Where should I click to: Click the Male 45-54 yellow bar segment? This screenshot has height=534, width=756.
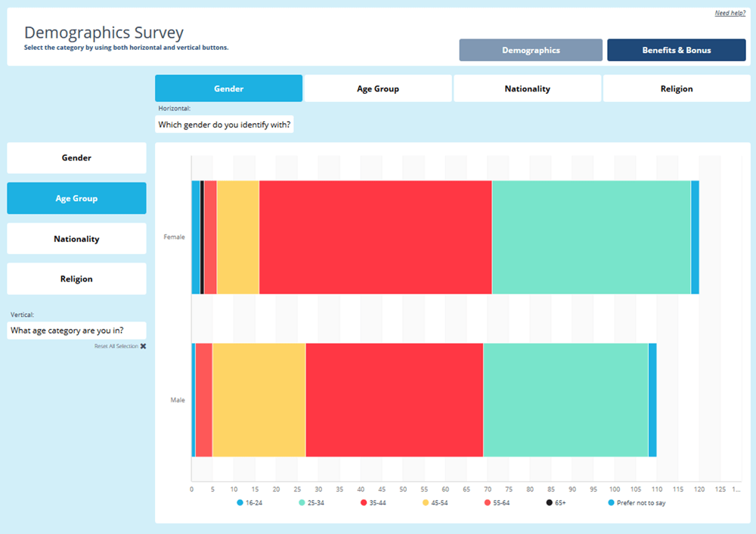pos(259,400)
